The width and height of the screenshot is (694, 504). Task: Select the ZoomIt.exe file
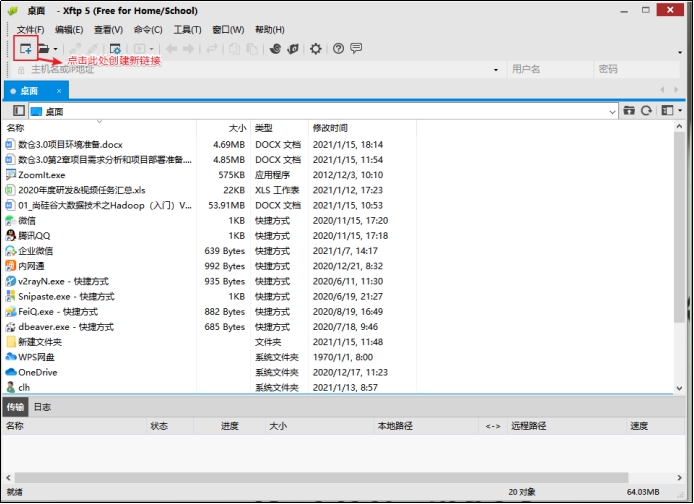coord(42,175)
